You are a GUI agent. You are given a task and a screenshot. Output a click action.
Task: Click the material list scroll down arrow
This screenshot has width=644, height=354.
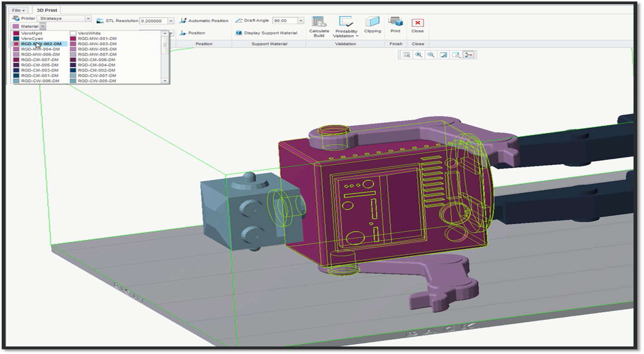pyautogui.click(x=165, y=80)
